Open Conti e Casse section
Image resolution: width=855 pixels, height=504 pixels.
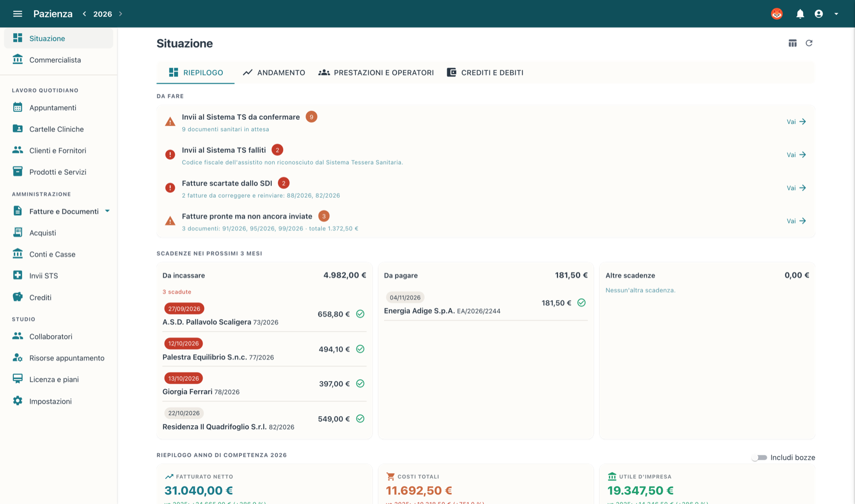(x=59, y=254)
